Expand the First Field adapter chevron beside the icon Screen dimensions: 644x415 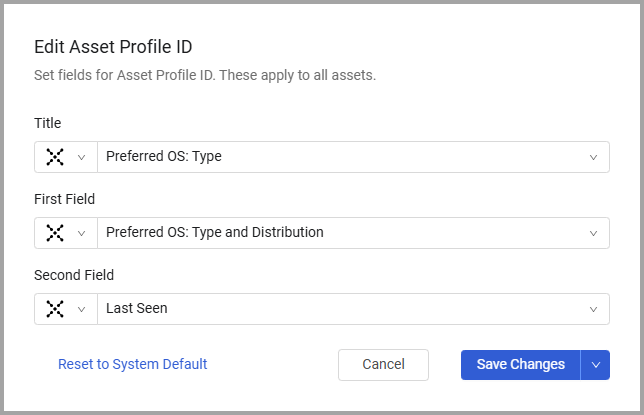point(82,233)
